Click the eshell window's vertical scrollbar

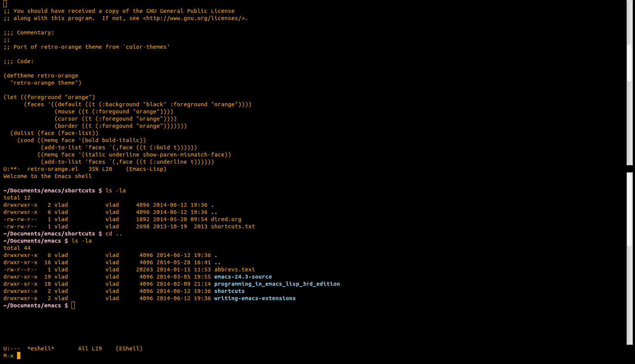[630, 259]
